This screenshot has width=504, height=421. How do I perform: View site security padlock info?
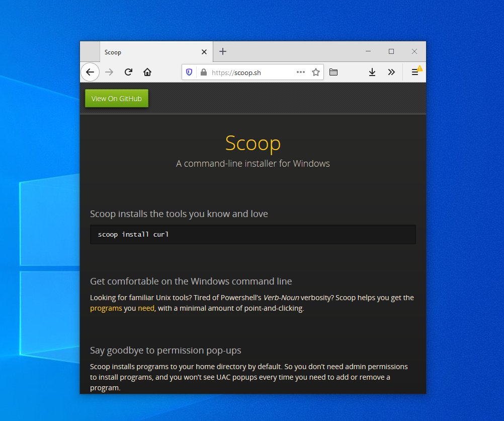(204, 72)
